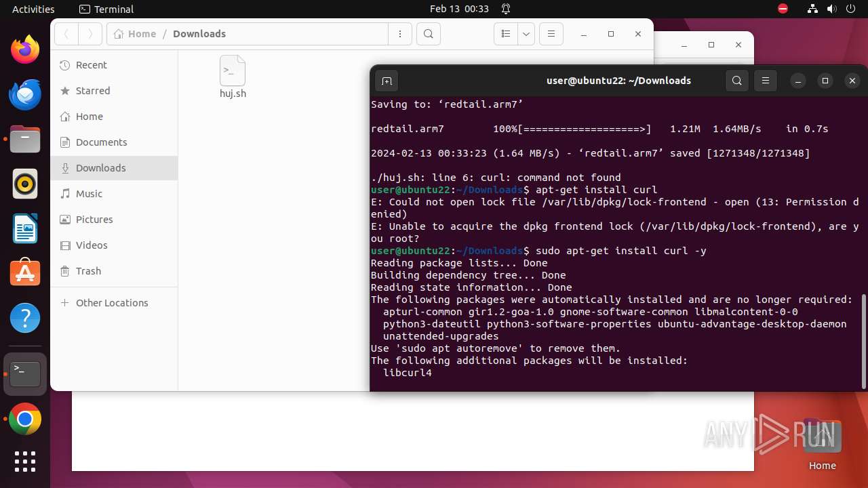This screenshot has height=488, width=868.
Task: Go to Recent in Files sidebar
Action: [114, 65]
